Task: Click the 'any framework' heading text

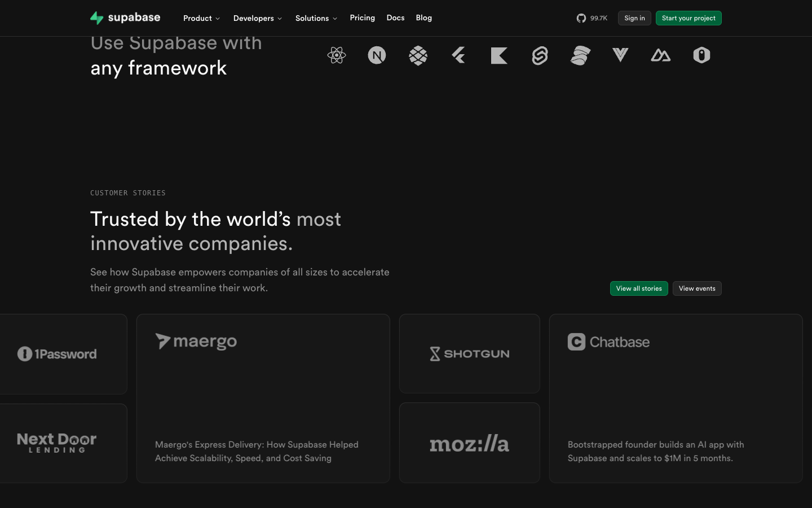Action: point(158,68)
